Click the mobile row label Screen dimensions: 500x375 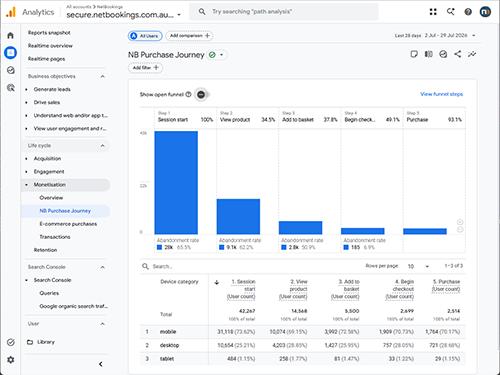point(168,332)
